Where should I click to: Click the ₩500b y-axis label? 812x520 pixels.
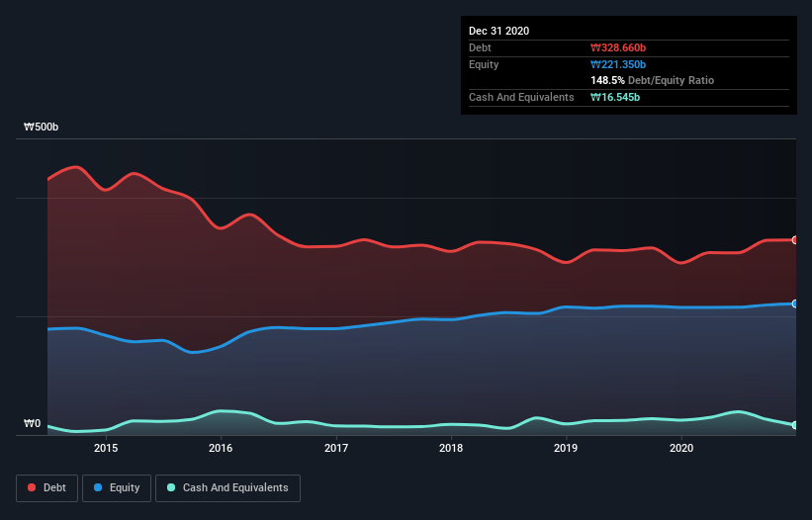pyautogui.click(x=41, y=127)
